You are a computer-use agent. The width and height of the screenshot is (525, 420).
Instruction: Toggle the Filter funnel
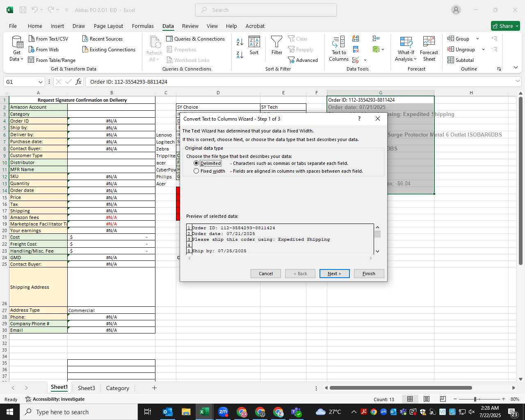pyautogui.click(x=277, y=46)
